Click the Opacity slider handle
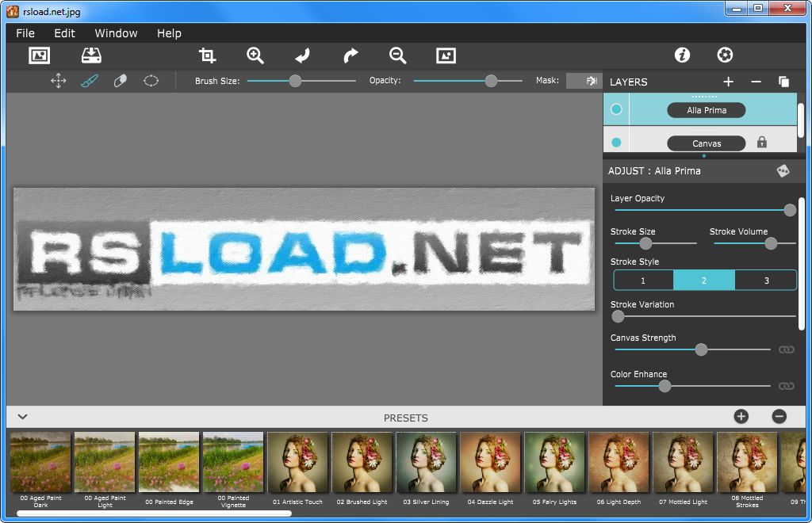Viewport: 812px width, 523px height. [x=491, y=81]
